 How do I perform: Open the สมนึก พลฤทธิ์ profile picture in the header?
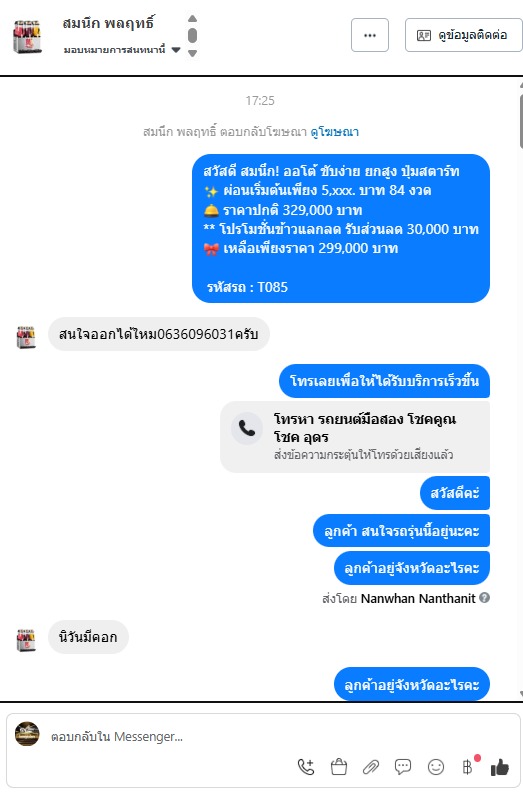[27, 36]
